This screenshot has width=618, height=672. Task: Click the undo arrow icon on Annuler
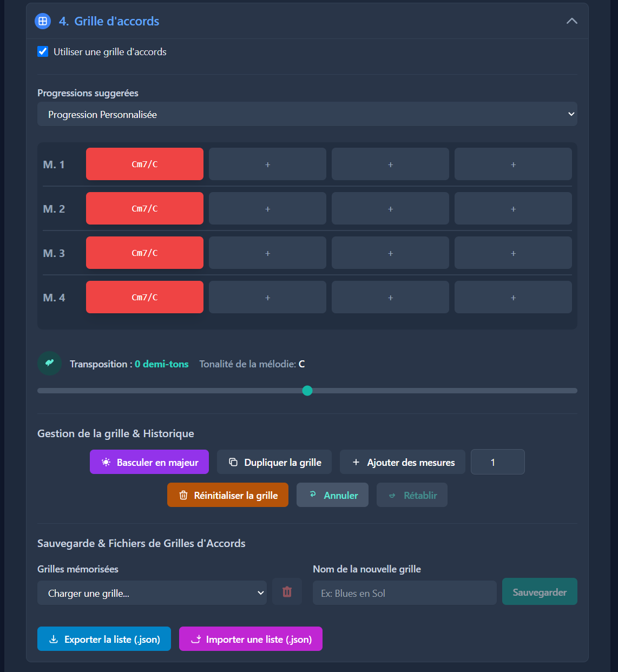[x=313, y=495]
